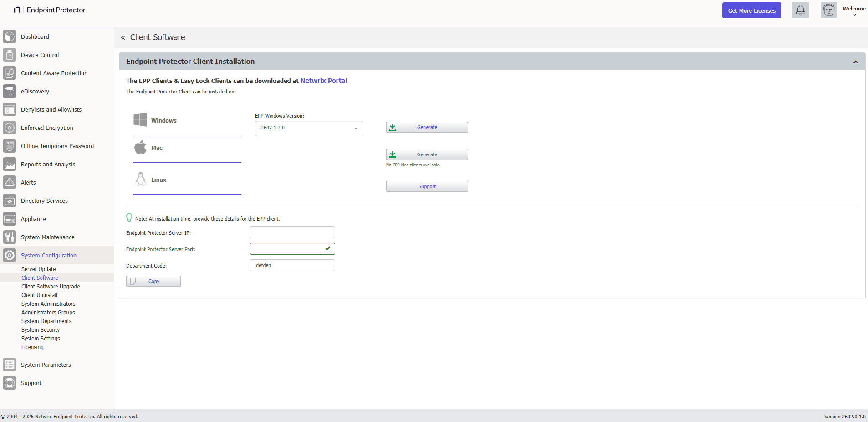
Task: Open Offline Temporary Password menu item
Action: tap(57, 146)
